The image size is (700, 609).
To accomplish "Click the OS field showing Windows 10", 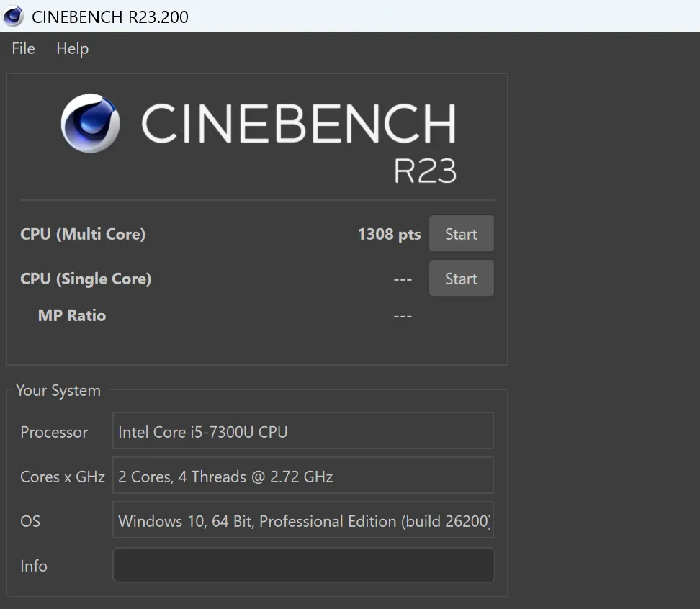I will [303, 520].
